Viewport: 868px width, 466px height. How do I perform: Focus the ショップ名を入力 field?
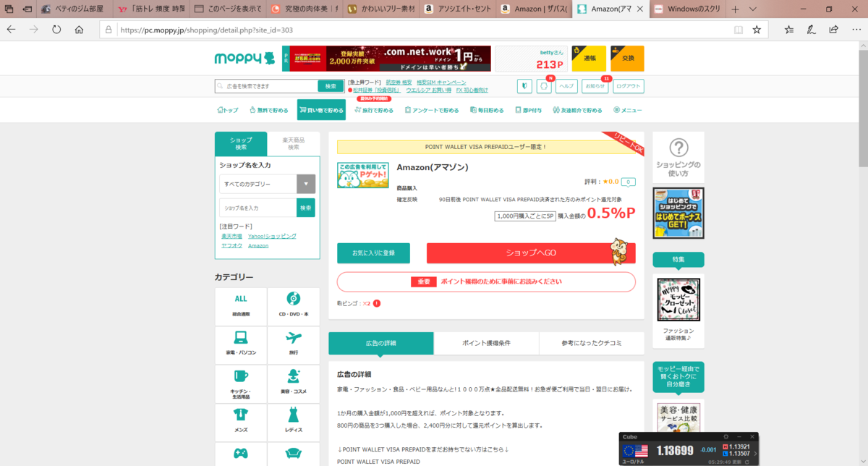pos(258,208)
